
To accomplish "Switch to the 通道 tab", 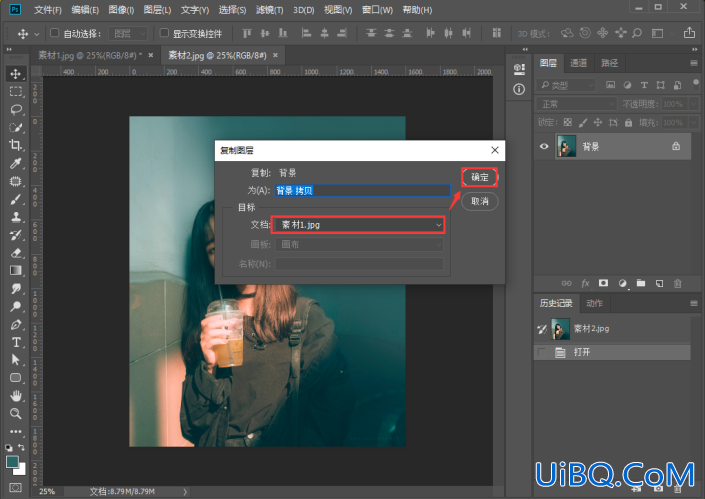I will tap(578, 63).
